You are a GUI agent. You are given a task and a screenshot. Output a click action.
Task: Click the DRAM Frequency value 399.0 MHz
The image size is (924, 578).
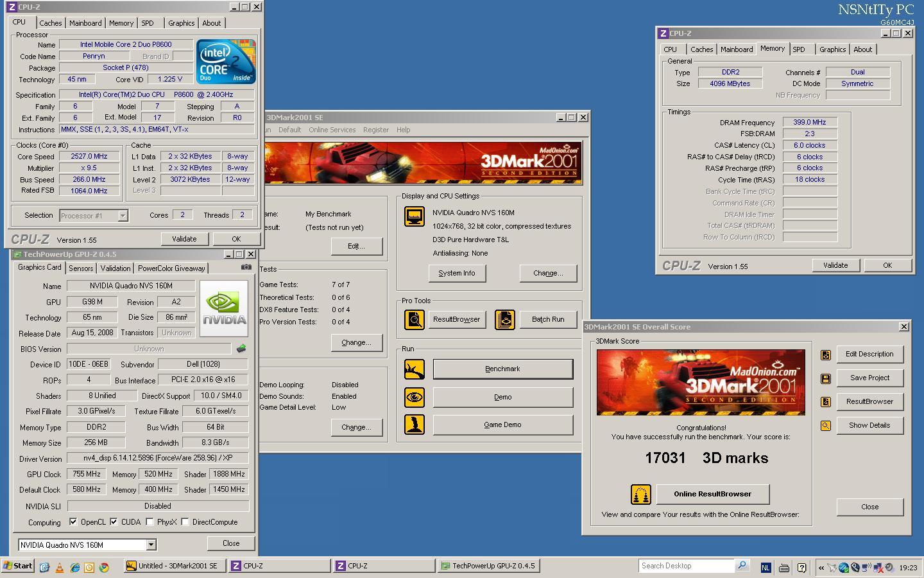coord(810,122)
